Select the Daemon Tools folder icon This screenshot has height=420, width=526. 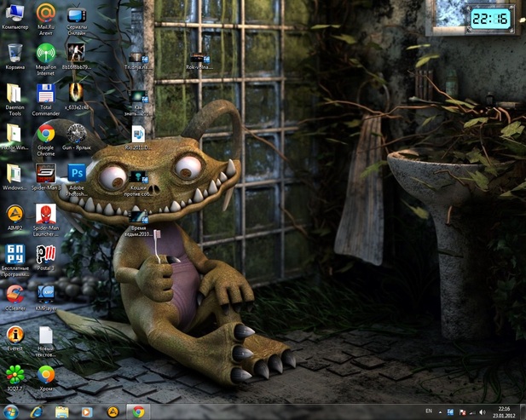[14, 100]
